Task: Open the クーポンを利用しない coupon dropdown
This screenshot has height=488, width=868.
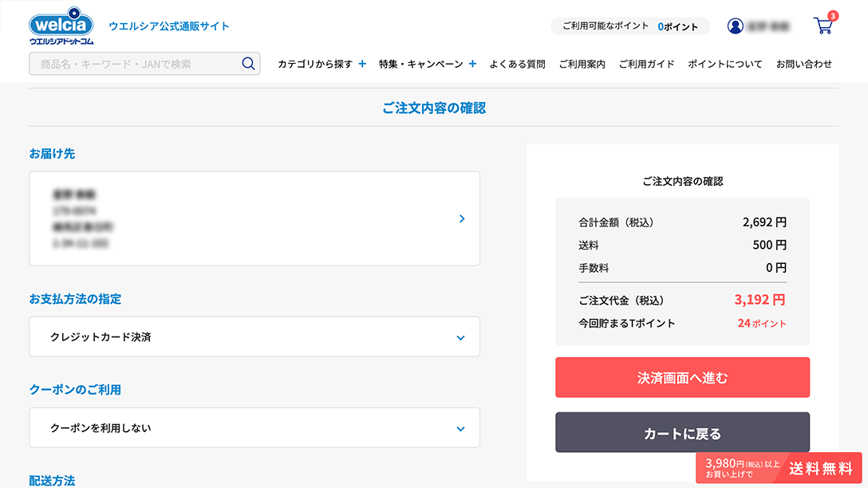Action: coord(460,428)
